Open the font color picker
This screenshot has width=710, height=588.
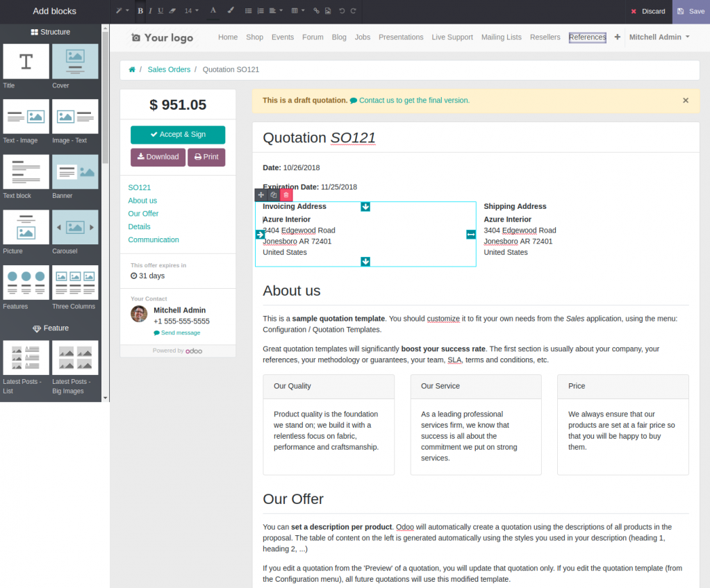[x=213, y=10]
